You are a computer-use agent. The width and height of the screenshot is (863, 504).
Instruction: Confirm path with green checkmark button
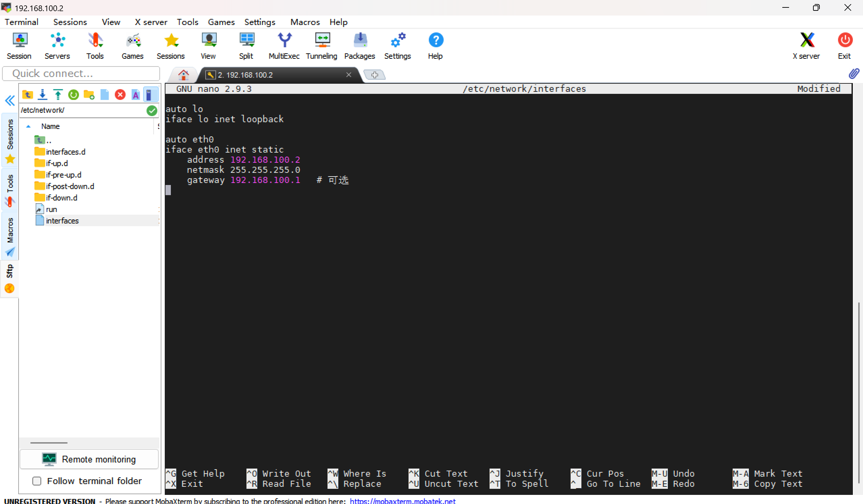[152, 110]
